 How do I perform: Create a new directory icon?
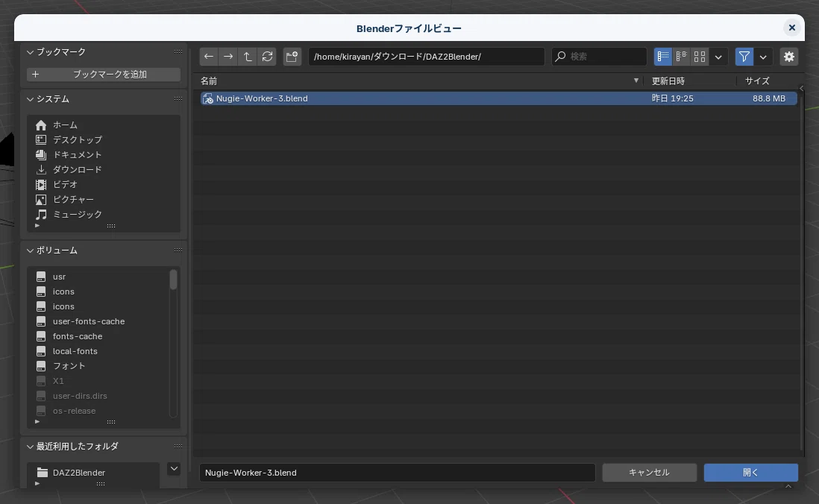pyautogui.click(x=292, y=57)
